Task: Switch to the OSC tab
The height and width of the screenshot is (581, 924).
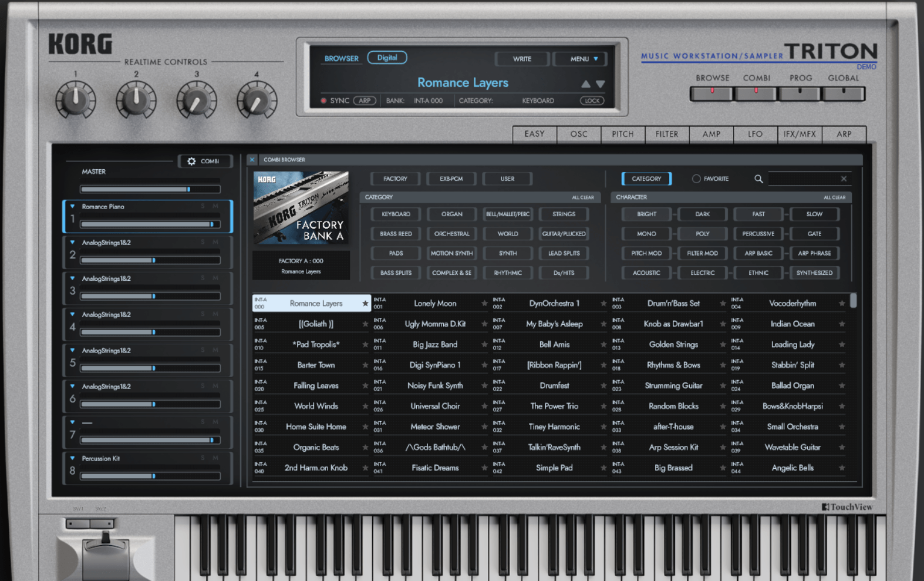Action: click(579, 135)
